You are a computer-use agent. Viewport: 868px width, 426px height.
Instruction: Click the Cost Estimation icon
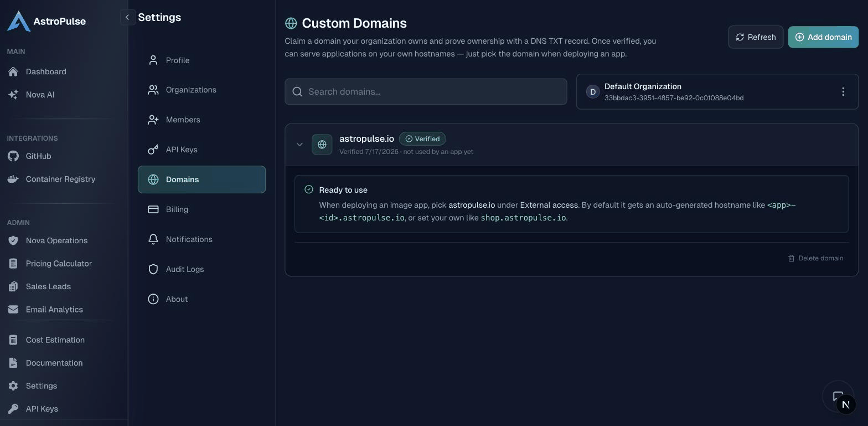click(13, 340)
